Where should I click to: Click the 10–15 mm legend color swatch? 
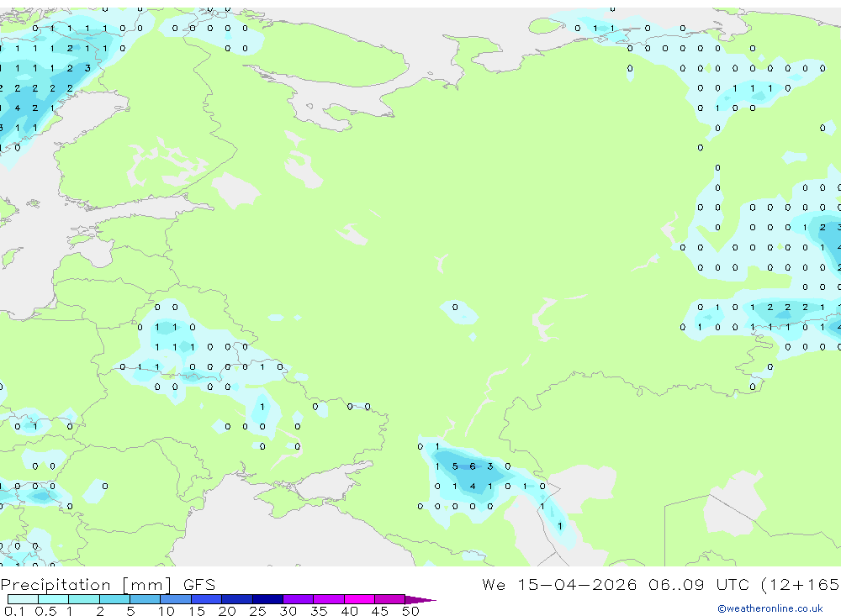pos(176,599)
